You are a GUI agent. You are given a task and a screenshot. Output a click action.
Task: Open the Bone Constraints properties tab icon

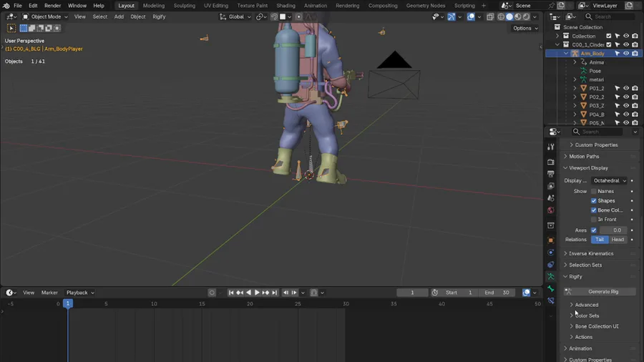(551, 301)
